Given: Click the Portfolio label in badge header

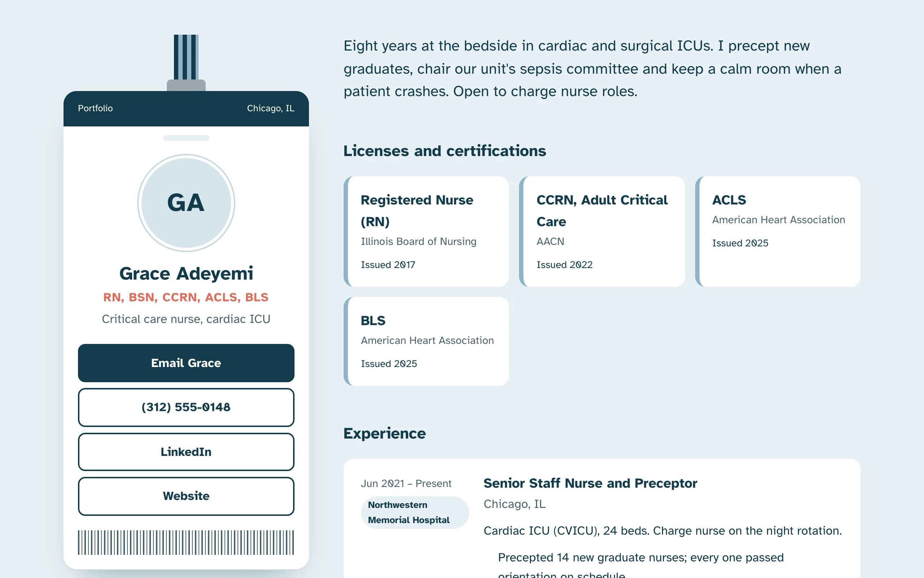Looking at the screenshot, I should 95,108.
